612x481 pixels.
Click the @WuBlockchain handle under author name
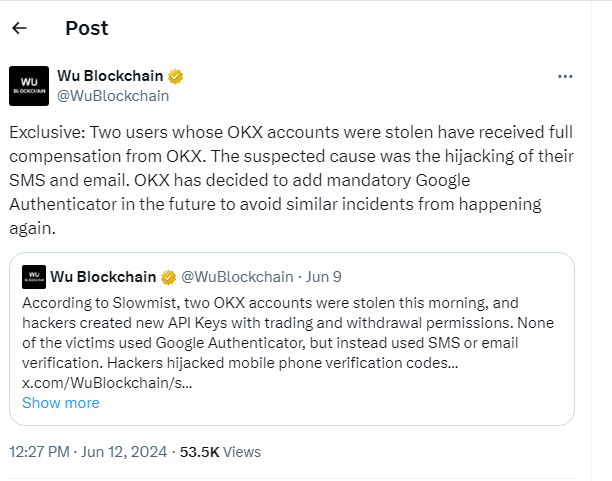pos(113,96)
